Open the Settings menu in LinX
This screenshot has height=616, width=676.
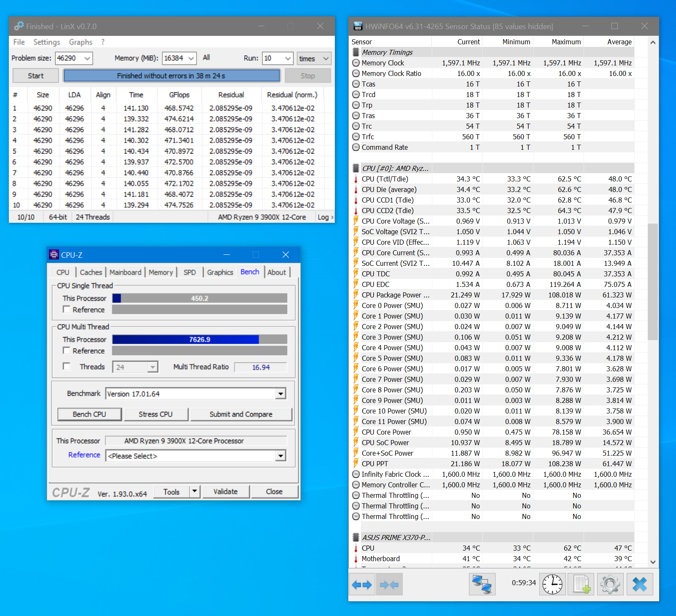point(47,42)
